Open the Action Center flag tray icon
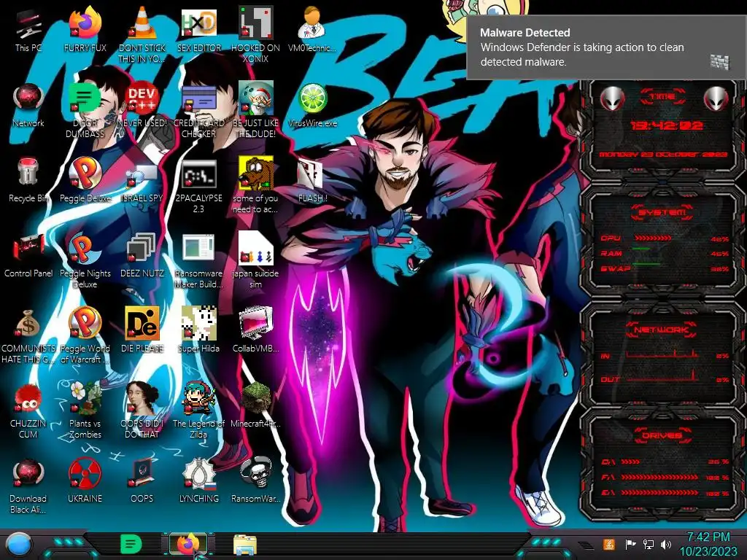This screenshot has width=747, height=560. coord(630,544)
